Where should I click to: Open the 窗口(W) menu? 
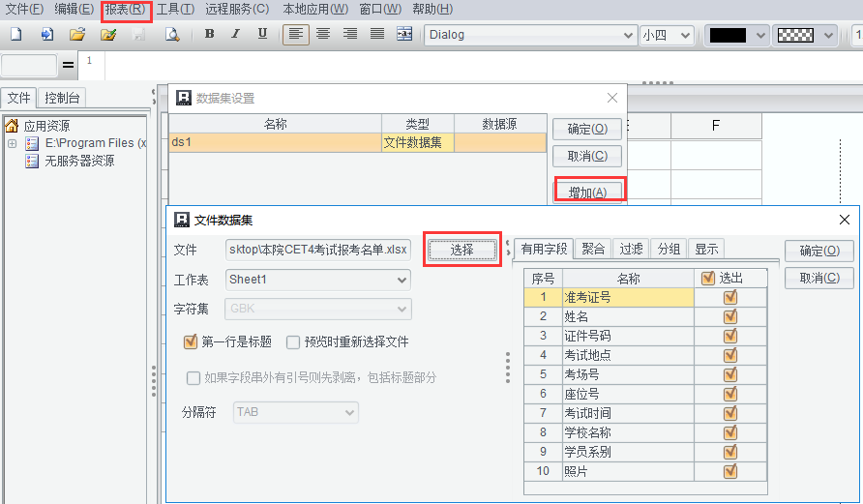coord(380,9)
